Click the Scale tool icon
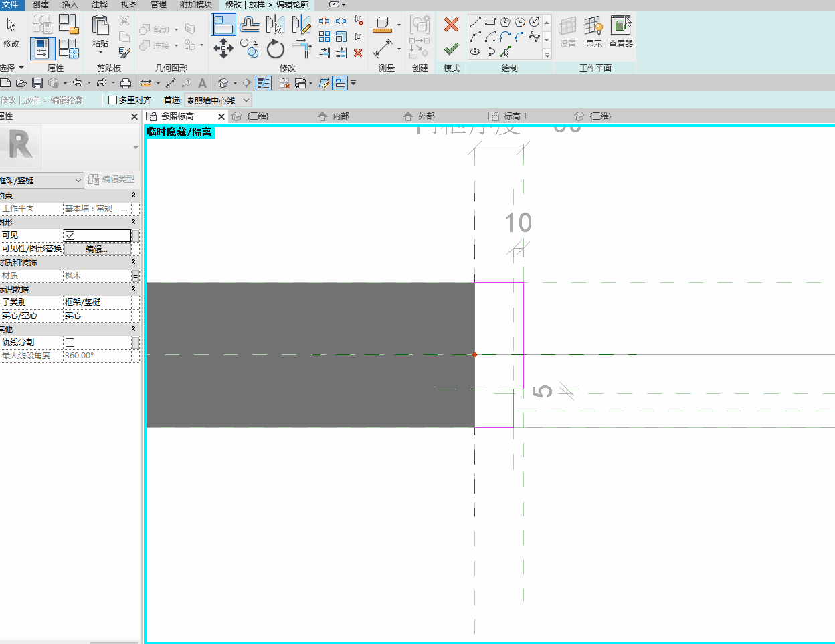 coord(341,37)
